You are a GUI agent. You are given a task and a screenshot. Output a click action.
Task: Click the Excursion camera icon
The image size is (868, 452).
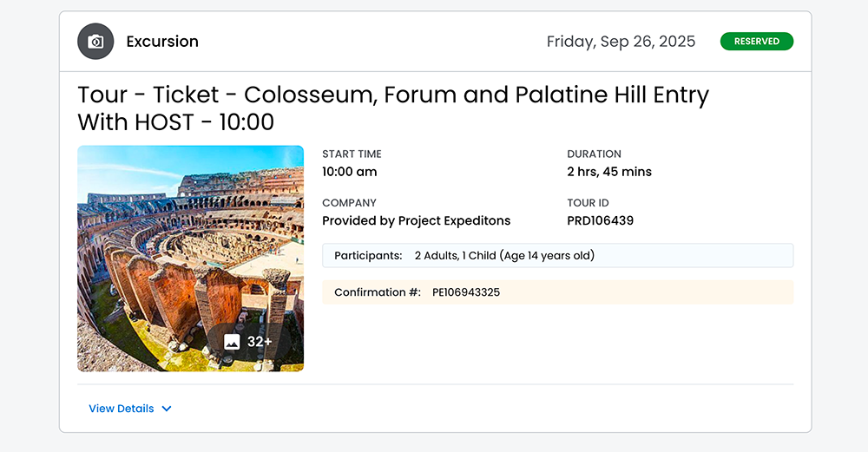pos(95,42)
